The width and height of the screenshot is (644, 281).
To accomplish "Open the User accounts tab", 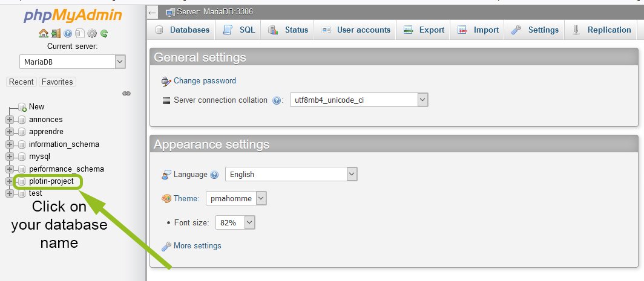I will [x=356, y=30].
